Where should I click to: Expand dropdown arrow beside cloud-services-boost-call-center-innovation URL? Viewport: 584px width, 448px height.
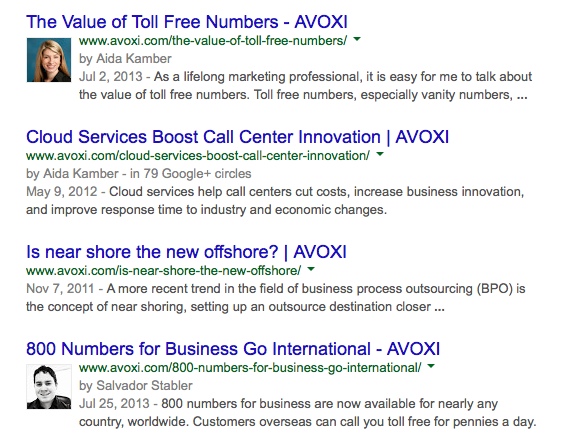point(380,154)
